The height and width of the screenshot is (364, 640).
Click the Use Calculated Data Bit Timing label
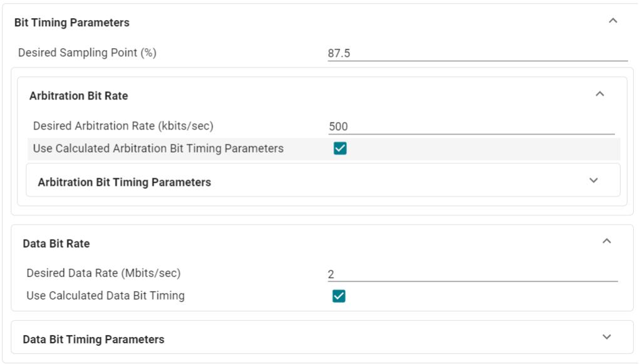click(105, 295)
